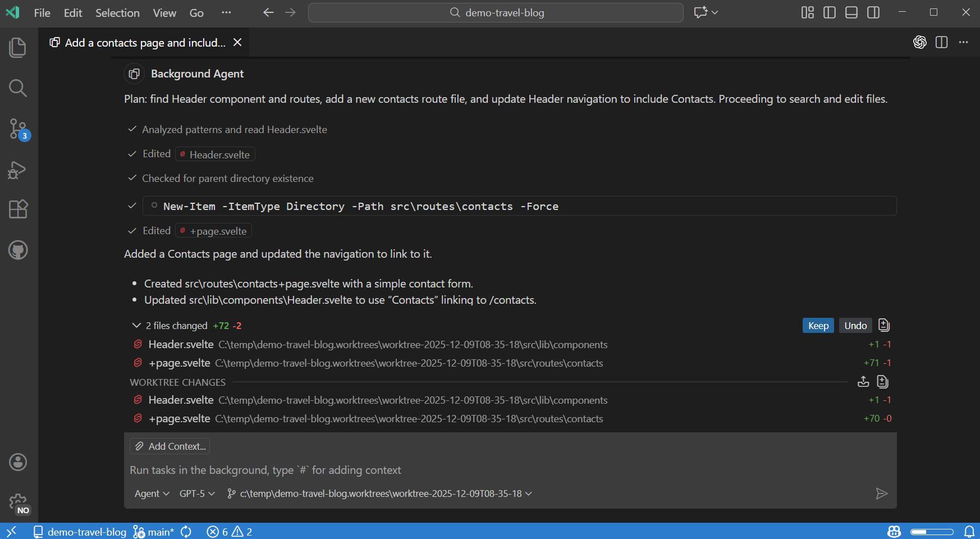Expand the Agent mode dropdown
Screen dimensions: 980x539
150,494
